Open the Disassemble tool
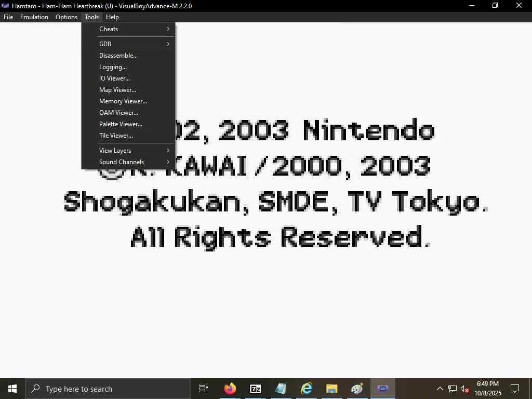The image size is (532, 399). [x=128, y=56]
